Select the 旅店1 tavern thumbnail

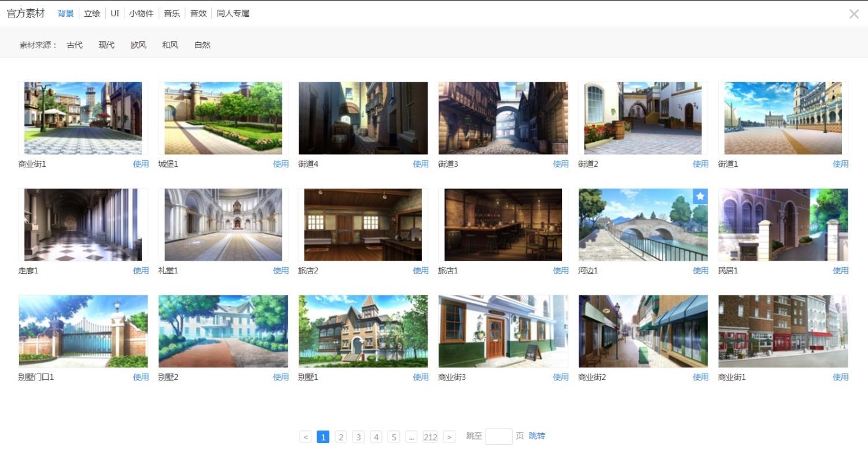[x=503, y=225]
